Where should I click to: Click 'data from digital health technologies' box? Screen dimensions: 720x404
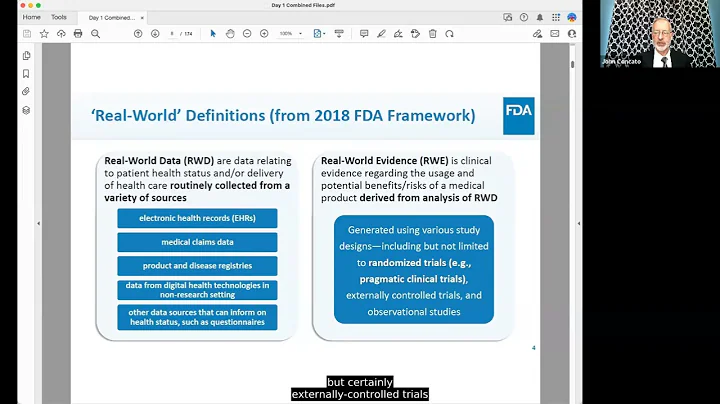[x=197, y=290]
